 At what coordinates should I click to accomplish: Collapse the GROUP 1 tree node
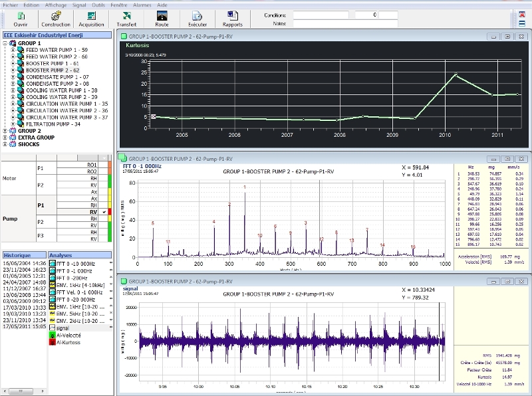5,43
